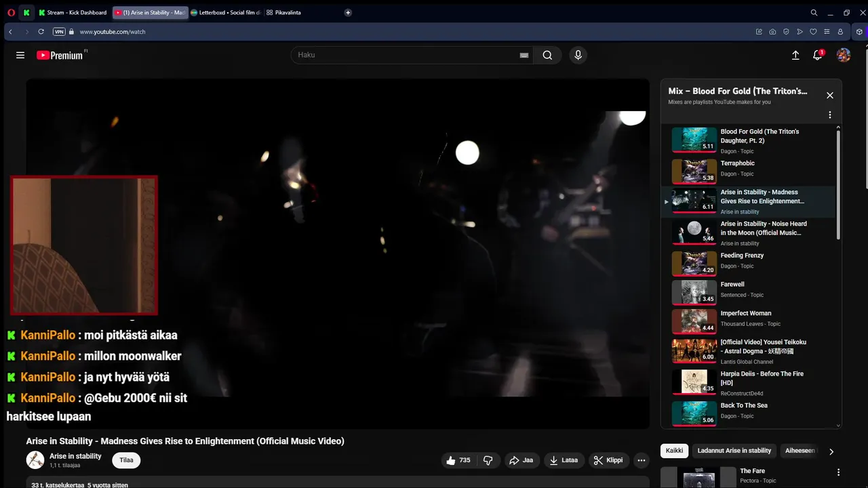Select Noise Heard in the Moon video
This screenshot has height=488, width=868.
tap(749, 232)
